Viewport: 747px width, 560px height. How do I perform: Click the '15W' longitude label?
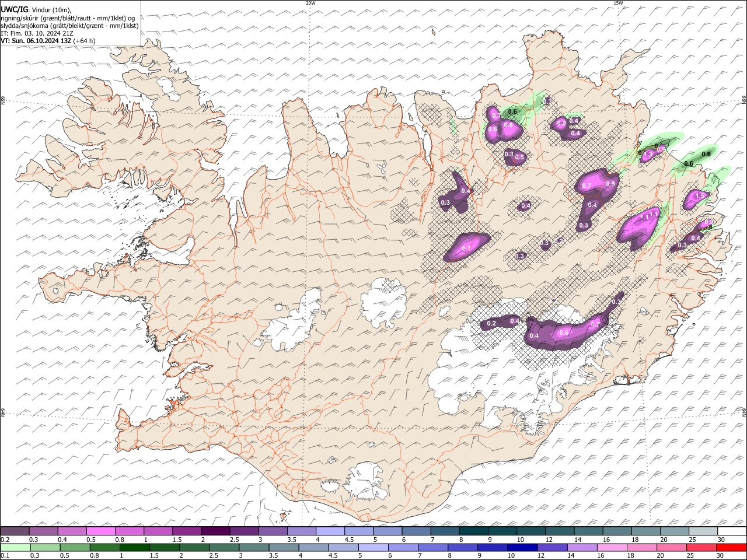[x=619, y=3]
